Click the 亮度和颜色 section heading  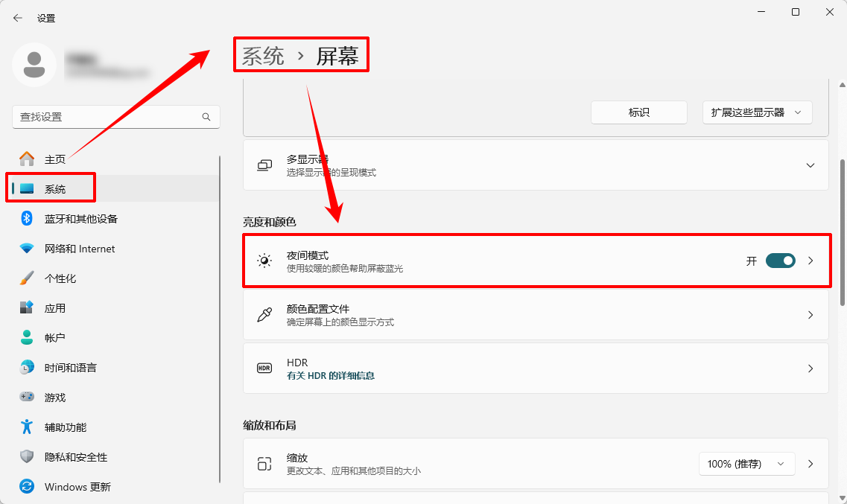[x=270, y=222]
